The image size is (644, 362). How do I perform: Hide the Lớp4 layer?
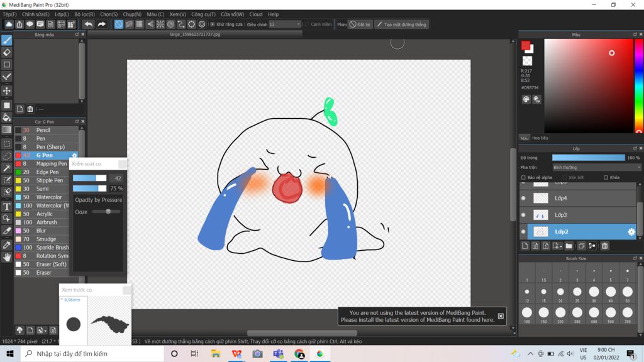coord(523,198)
